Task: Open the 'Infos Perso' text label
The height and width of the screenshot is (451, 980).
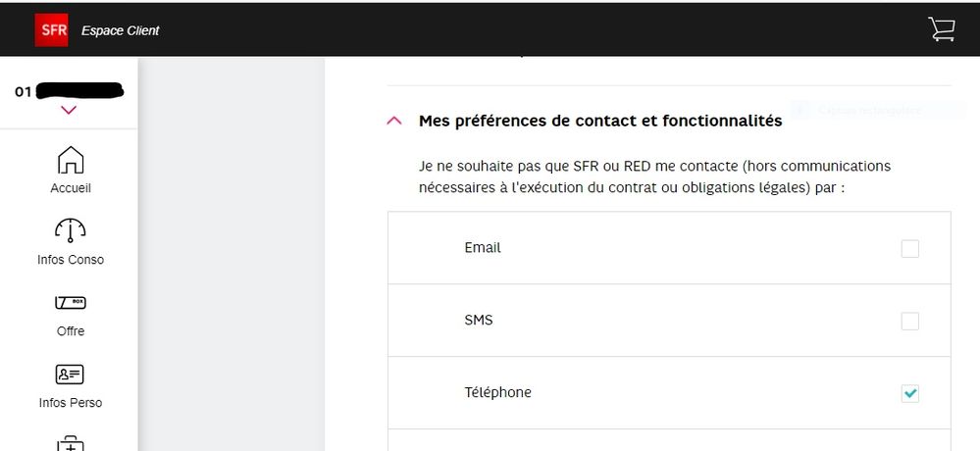Action: 70,403
